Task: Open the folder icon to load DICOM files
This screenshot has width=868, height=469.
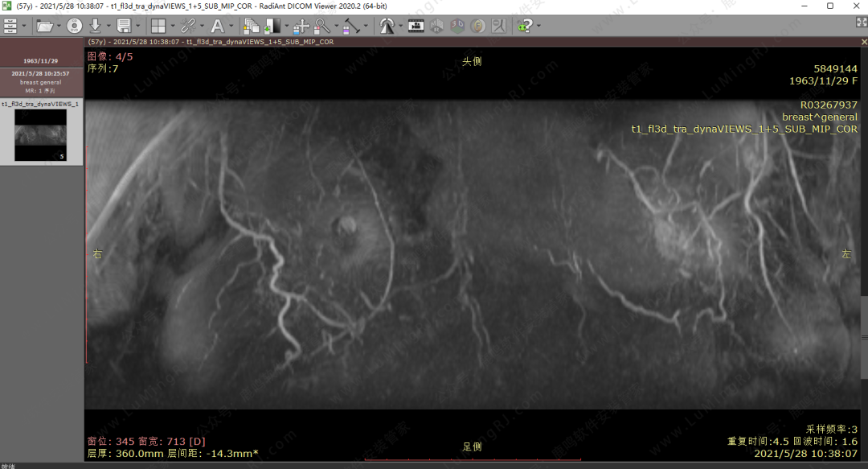Action: click(43, 26)
